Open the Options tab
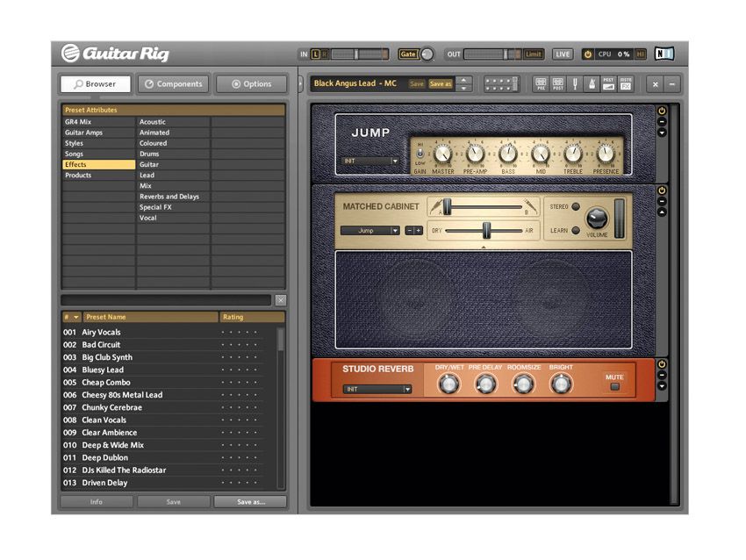The width and height of the screenshot is (746, 560). click(250, 83)
